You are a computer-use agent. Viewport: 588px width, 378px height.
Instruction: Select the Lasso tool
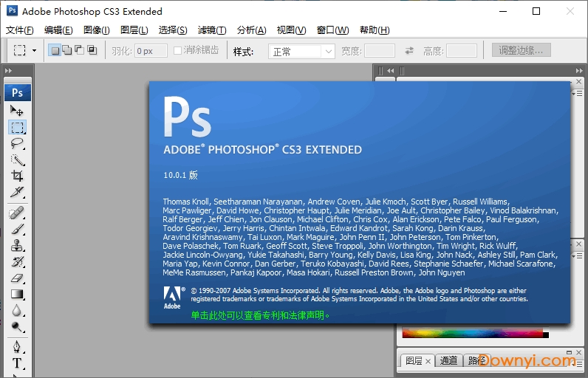pyautogui.click(x=17, y=143)
